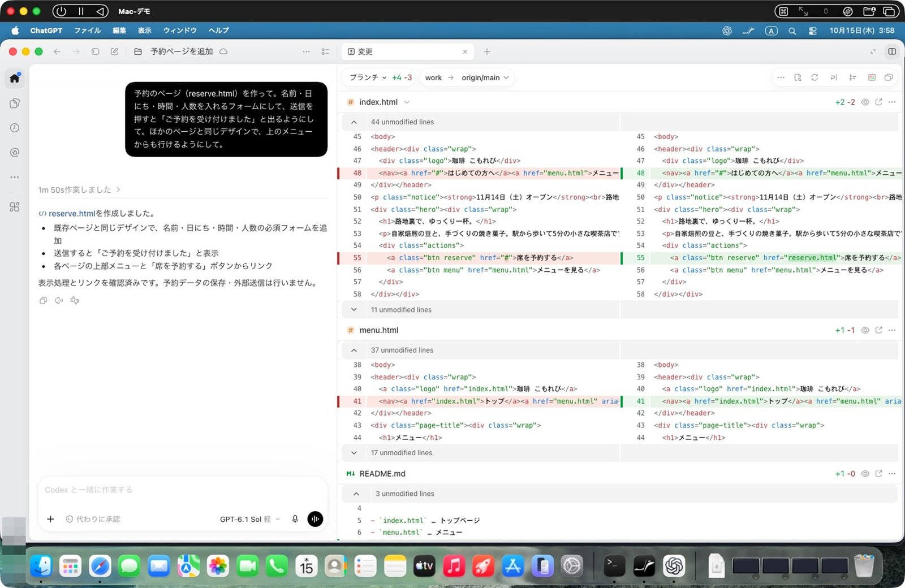
Task: Close the 変更 tab
Action: [465, 51]
